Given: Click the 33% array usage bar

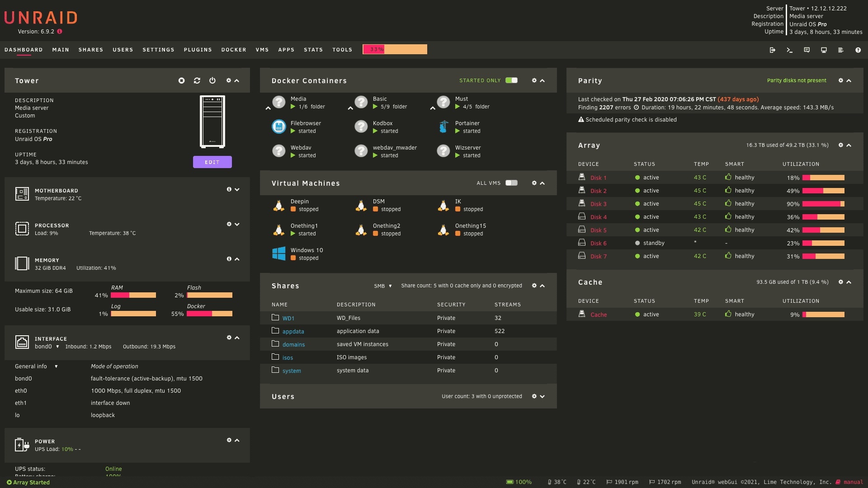Looking at the screenshot, I should [395, 49].
